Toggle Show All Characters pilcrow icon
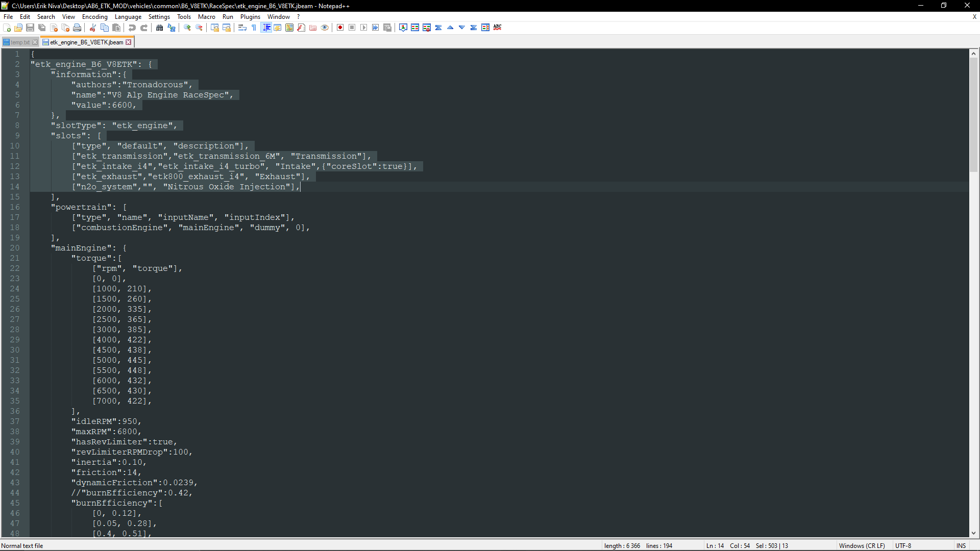Image resolution: width=980 pixels, height=551 pixels. (x=254, y=28)
